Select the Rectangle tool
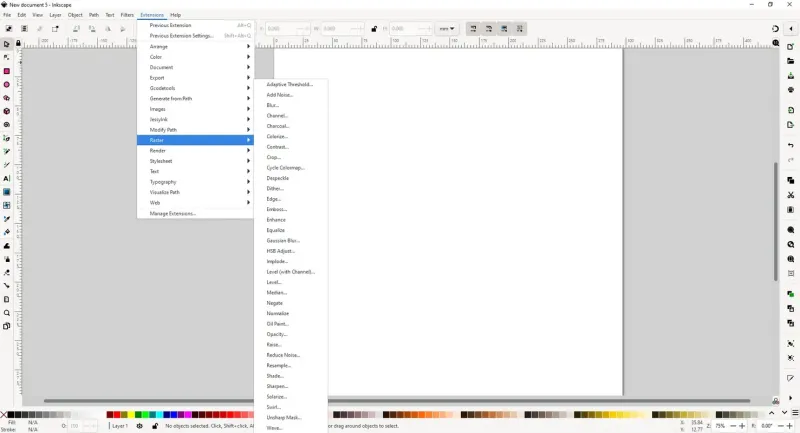This screenshot has height=433, width=800. [x=7, y=71]
